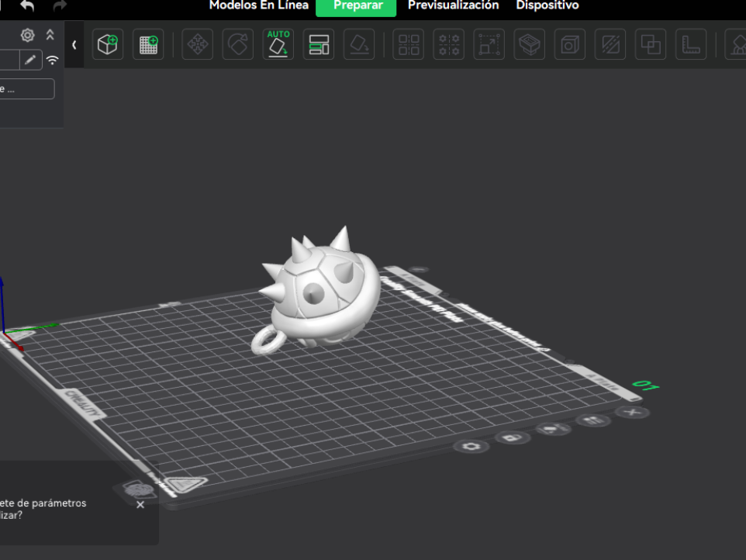Add a model with the cube-plus icon

[x=108, y=44]
